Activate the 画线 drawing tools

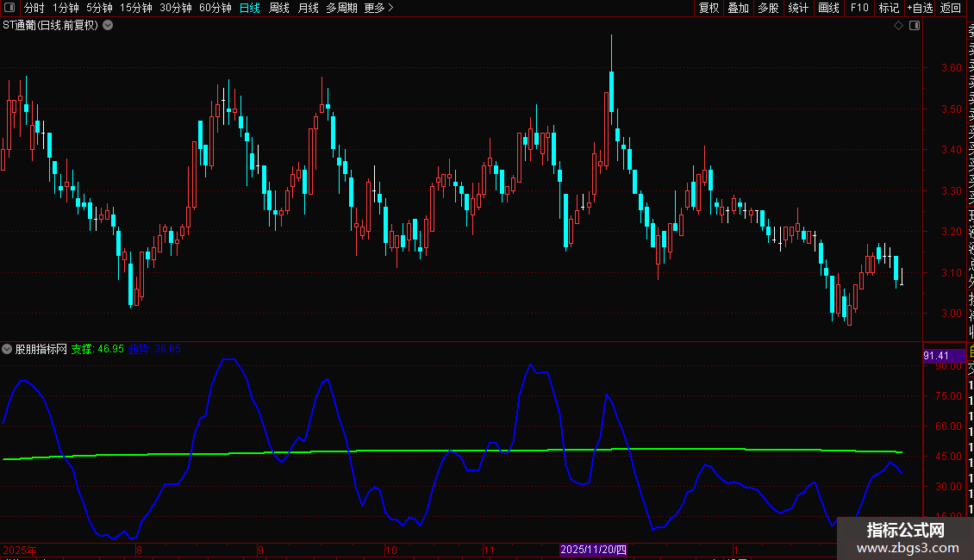pos(828,8)
